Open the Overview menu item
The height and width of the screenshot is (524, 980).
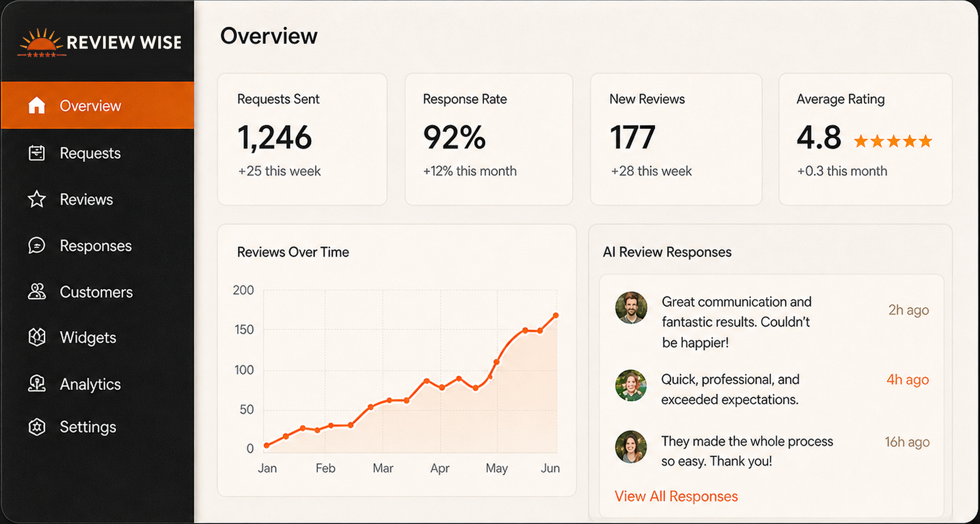pos(98,105)
